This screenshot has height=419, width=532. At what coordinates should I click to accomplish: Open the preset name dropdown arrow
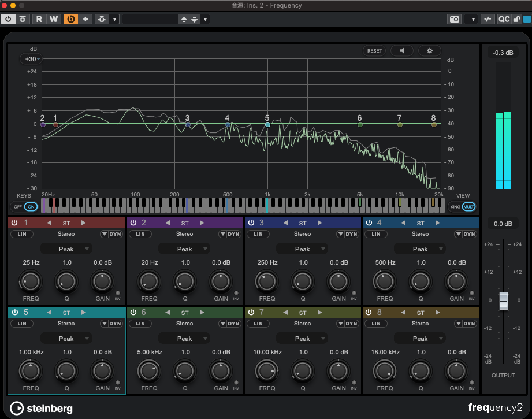(205, 19)
